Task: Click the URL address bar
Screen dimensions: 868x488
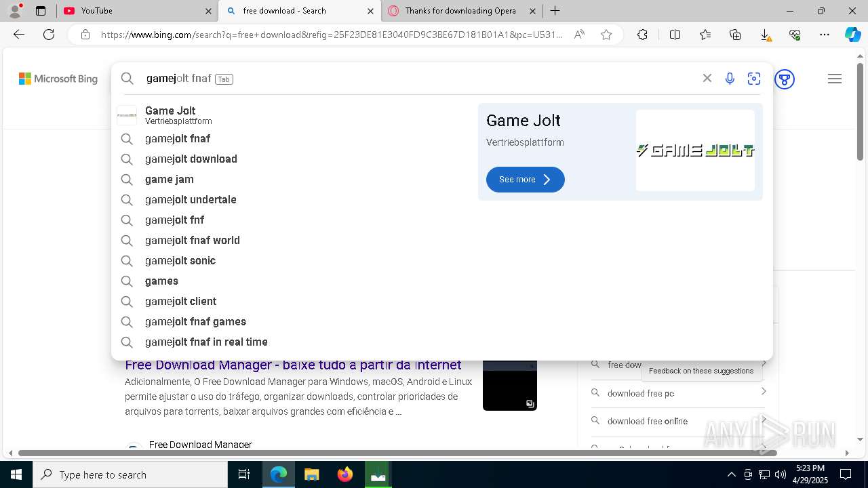Action: coord(331,35)
